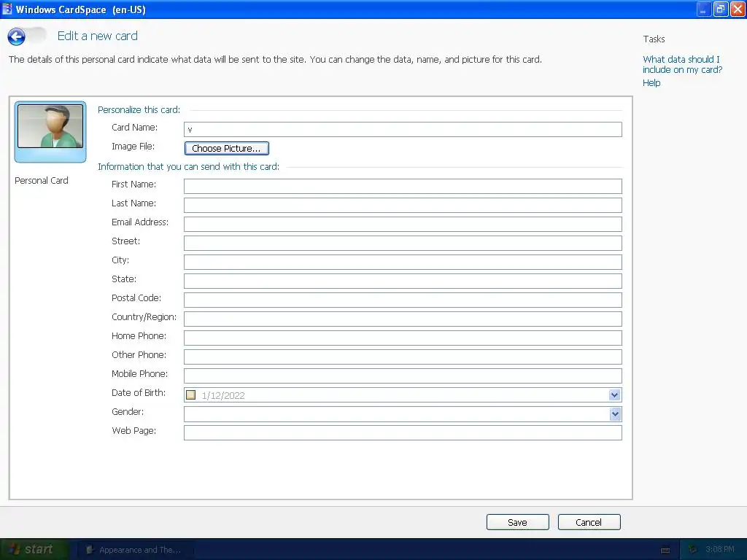Click the CardSpace title bar icon
This screenshot has width=747, height=560.
[x=7, y=9]
